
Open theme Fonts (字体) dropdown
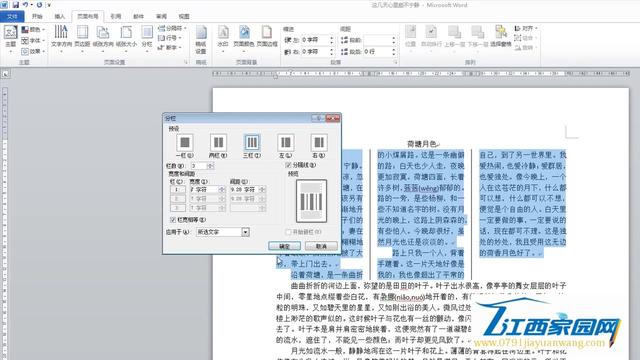tap(33, 40)
